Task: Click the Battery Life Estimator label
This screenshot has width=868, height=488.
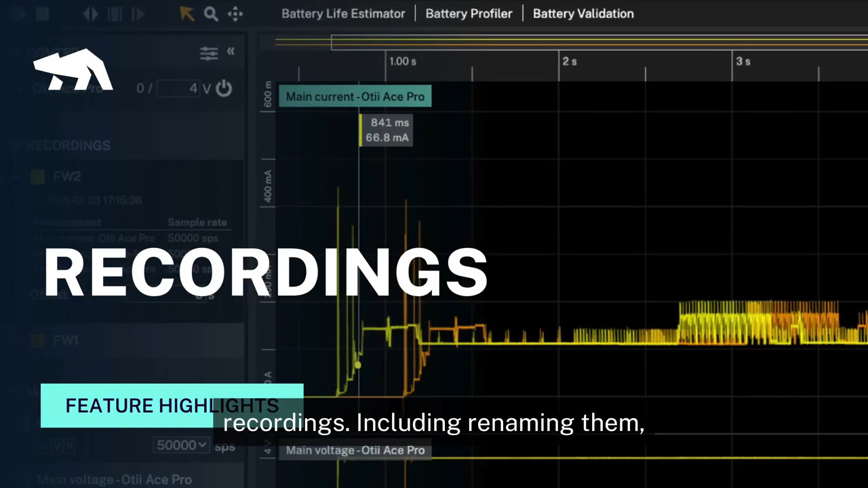Action: click(x=343, y=14)
